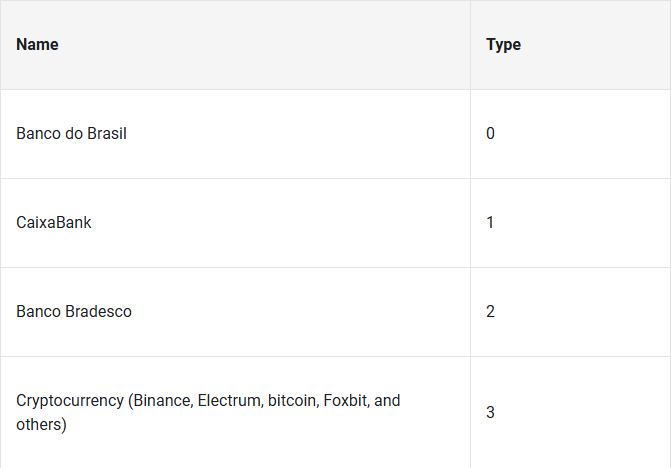Click type value 0 cell
This screenshot has height=468, width=671.
coord(570,134)
